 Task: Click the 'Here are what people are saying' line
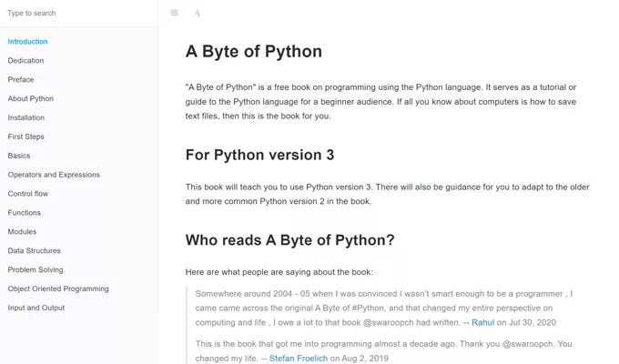(x=279, y=272)
